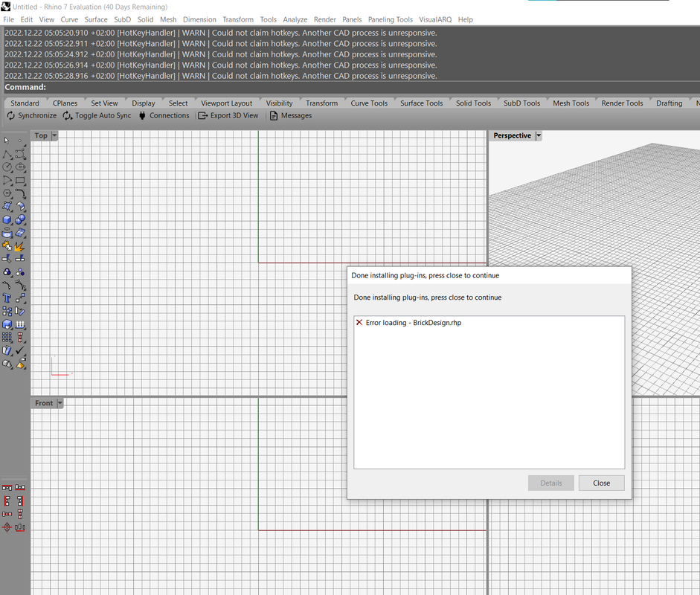Open the Top viewport dropdown arrow

pos(54,135)
